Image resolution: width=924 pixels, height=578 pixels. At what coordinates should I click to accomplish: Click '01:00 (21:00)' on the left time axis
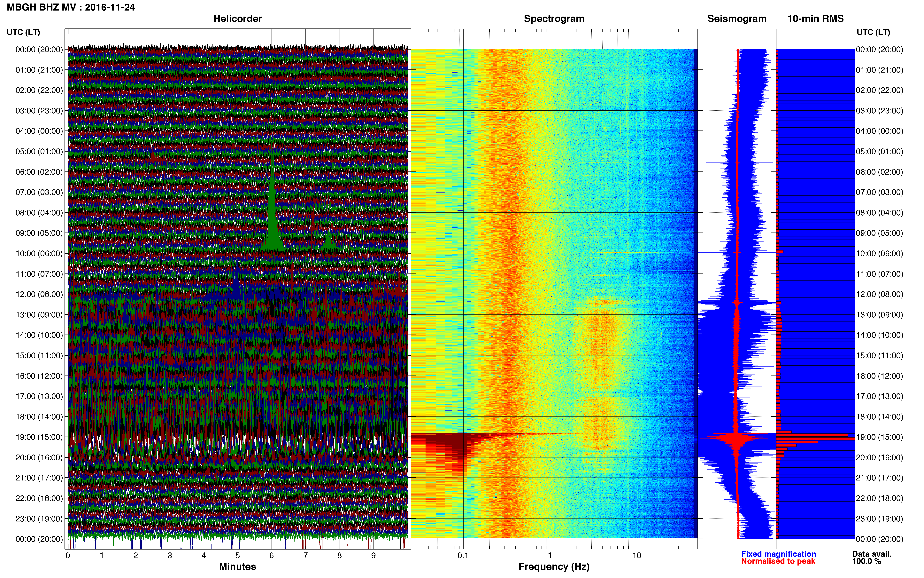pyautogui.click(x=39, y=70)
